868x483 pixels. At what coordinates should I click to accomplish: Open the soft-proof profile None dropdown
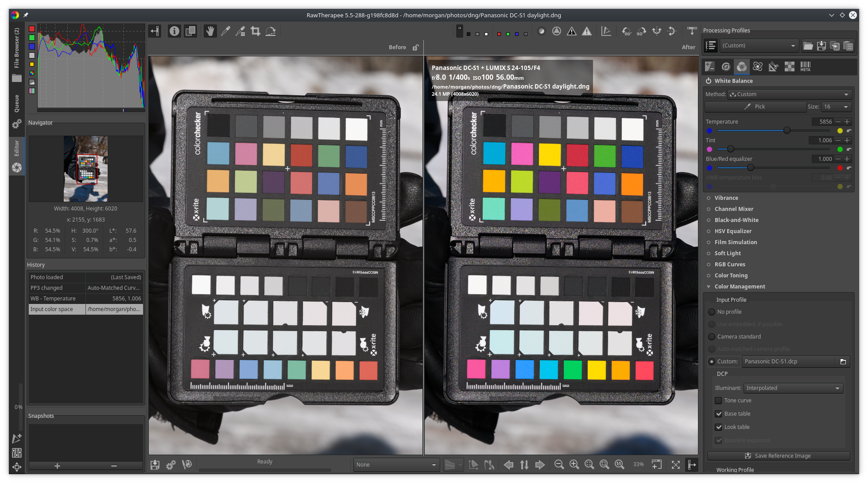[396, 465]
